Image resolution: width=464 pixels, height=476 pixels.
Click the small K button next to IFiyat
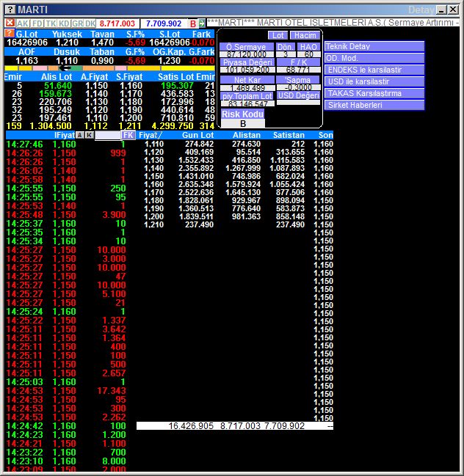(89, 135)
